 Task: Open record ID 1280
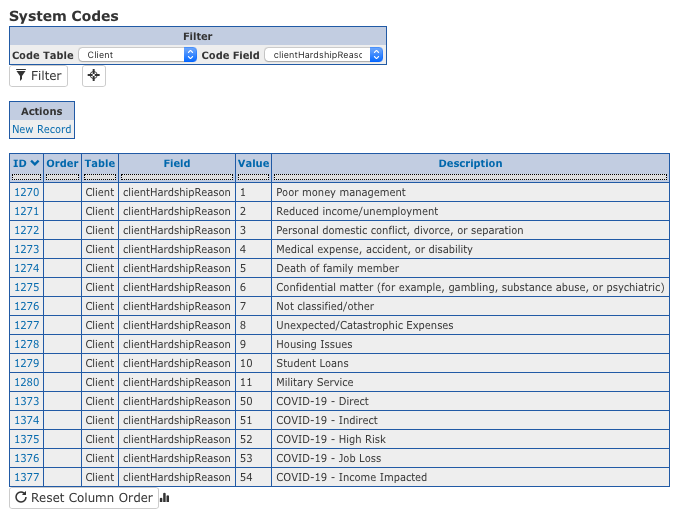[x=27, y=382]
